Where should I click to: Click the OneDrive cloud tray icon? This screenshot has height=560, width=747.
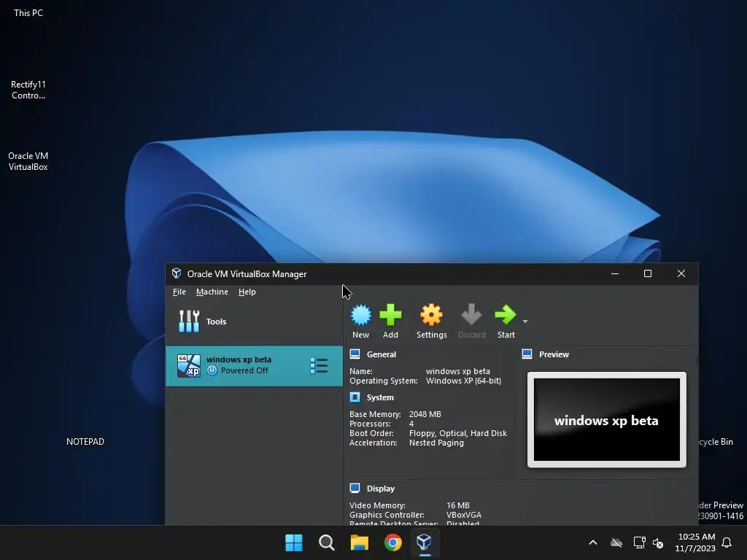pyautogui.click(x=616, y=542)
